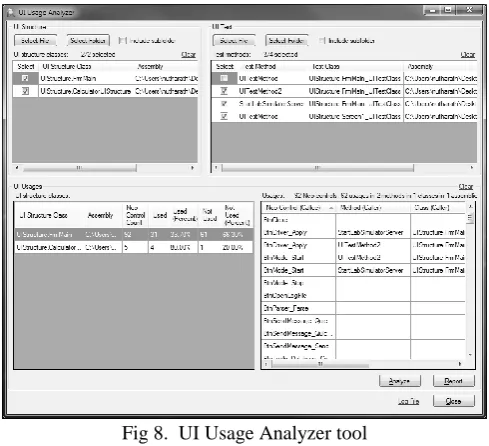Toggle select checkbox of UITestMethod in Screen1_UITestClass row

(x=224, y=116)
